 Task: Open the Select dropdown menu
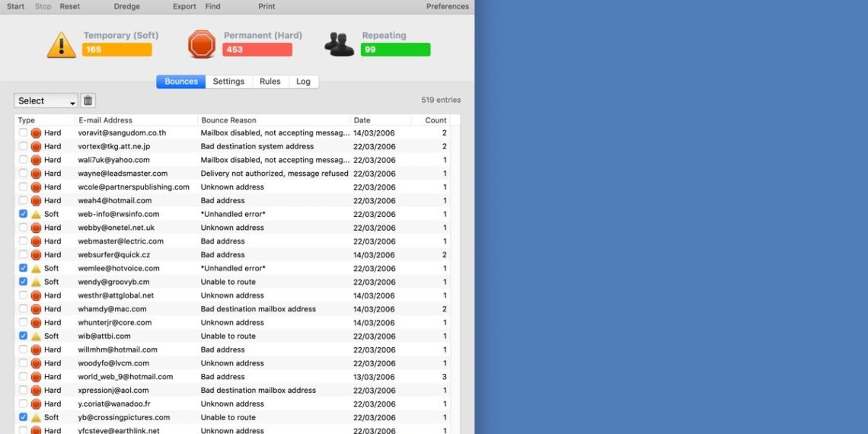46,101
